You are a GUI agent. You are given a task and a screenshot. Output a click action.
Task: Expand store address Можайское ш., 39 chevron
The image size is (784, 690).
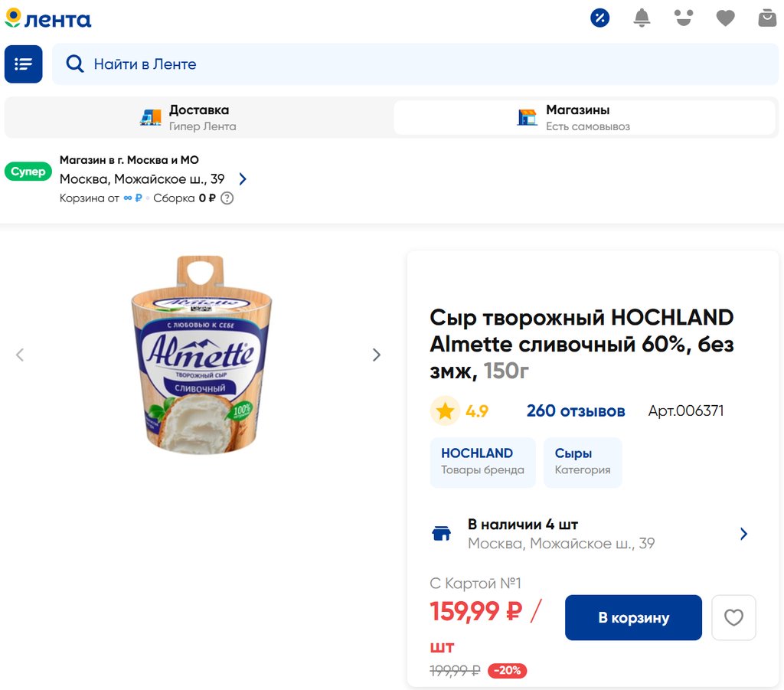tap(243, 179)
